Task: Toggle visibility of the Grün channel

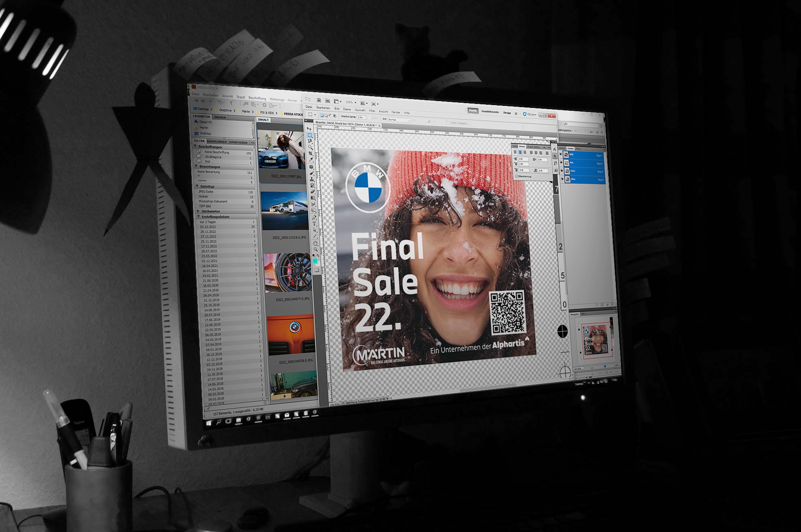Action: [562, 171]
